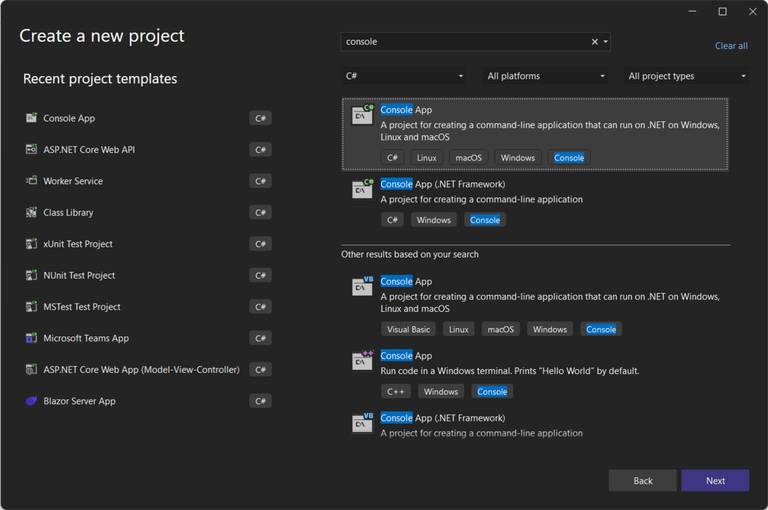Go Back to the previous page
The image size is (768, 510).
[x=642, y=481]
